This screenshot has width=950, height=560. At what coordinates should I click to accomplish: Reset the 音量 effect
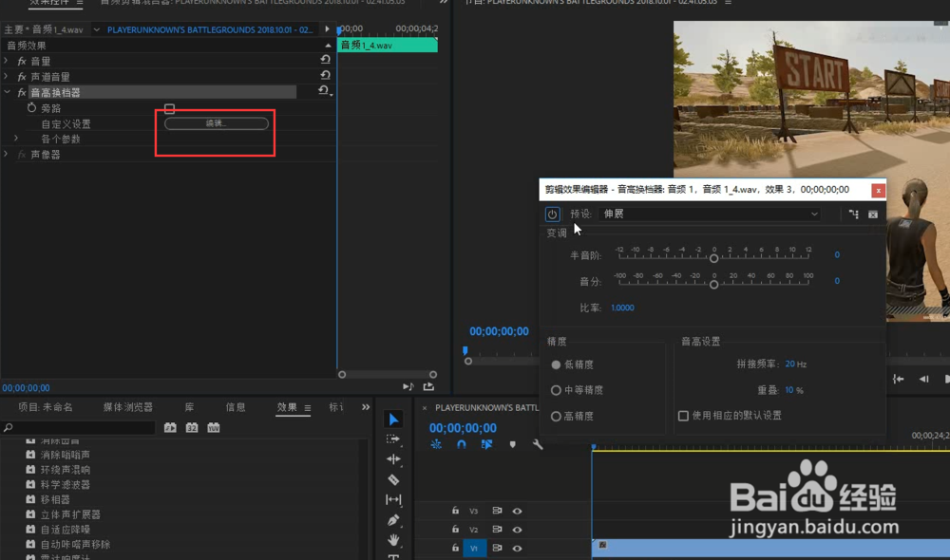click(x=325, y=60)
